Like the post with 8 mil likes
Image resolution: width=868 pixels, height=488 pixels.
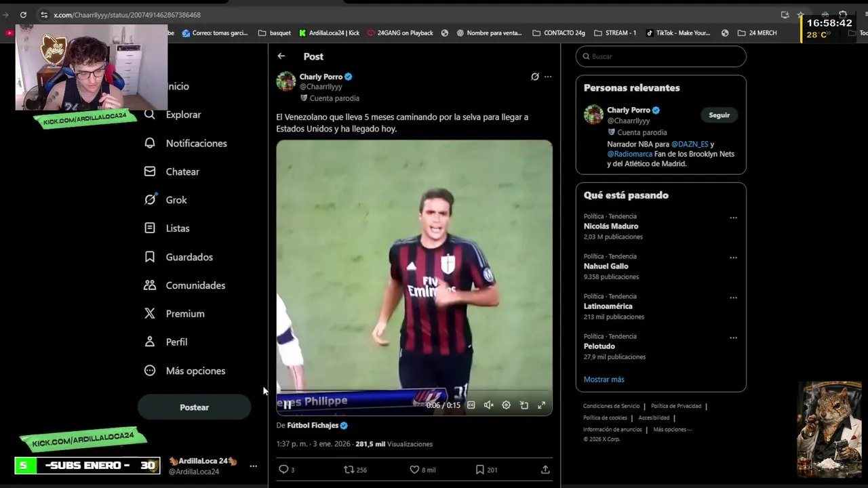point(422,469)
